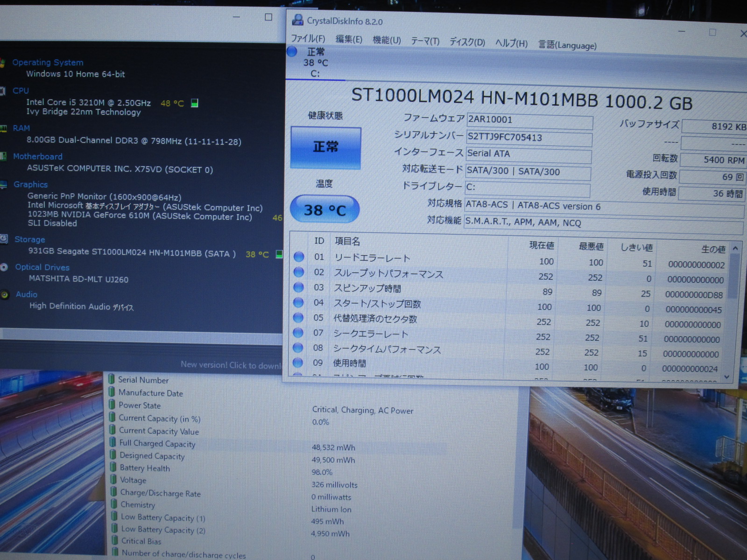This screenshot has height=560, width=747.
Task: Open the 機能(U) menu
Action: [x=387, y=41]
